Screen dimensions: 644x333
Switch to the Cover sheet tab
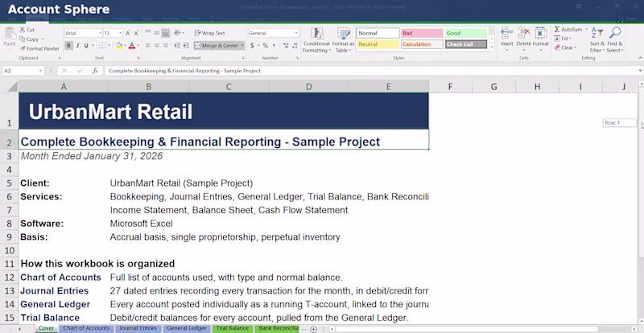point(47,328)
